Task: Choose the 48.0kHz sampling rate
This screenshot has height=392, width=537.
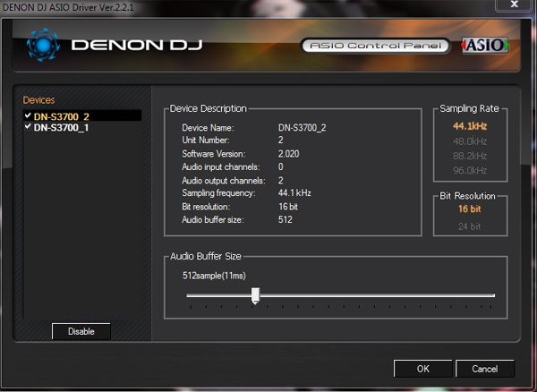Action: (x=470, y=141)
